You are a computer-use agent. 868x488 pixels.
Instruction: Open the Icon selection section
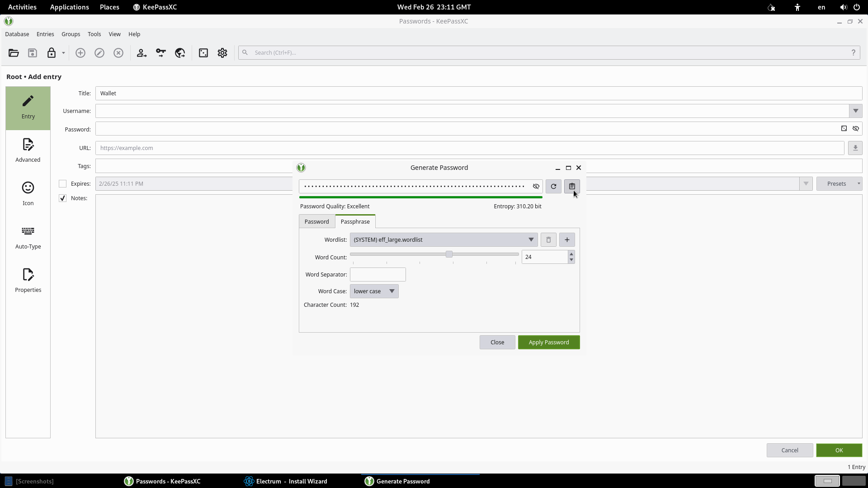tap(28, 194)
